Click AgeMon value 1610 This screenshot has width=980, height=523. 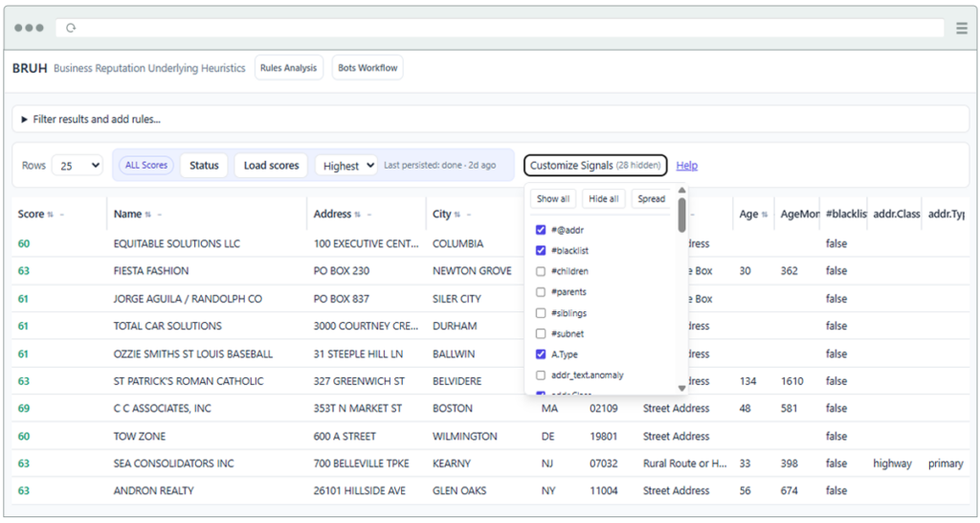pos(791,381)
